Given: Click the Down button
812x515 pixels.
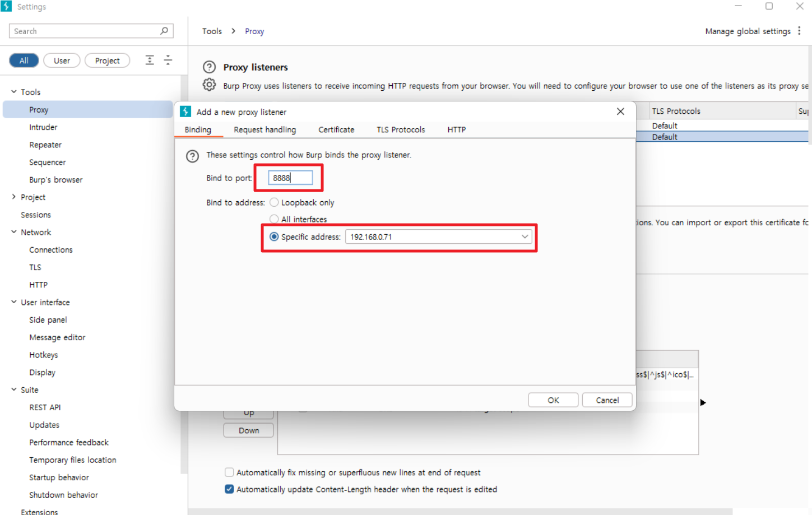Looking at the screenshot, I should (249, 430).
